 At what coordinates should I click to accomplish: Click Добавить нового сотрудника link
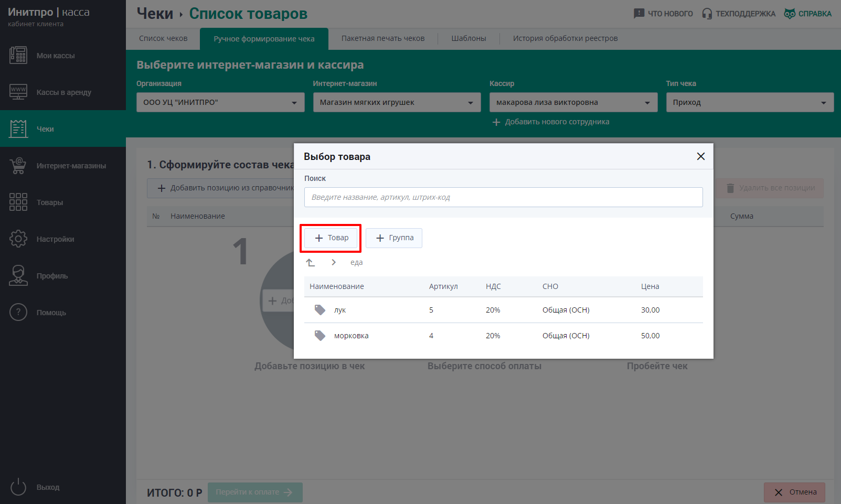pyautogui.click(x=557, y=122)
